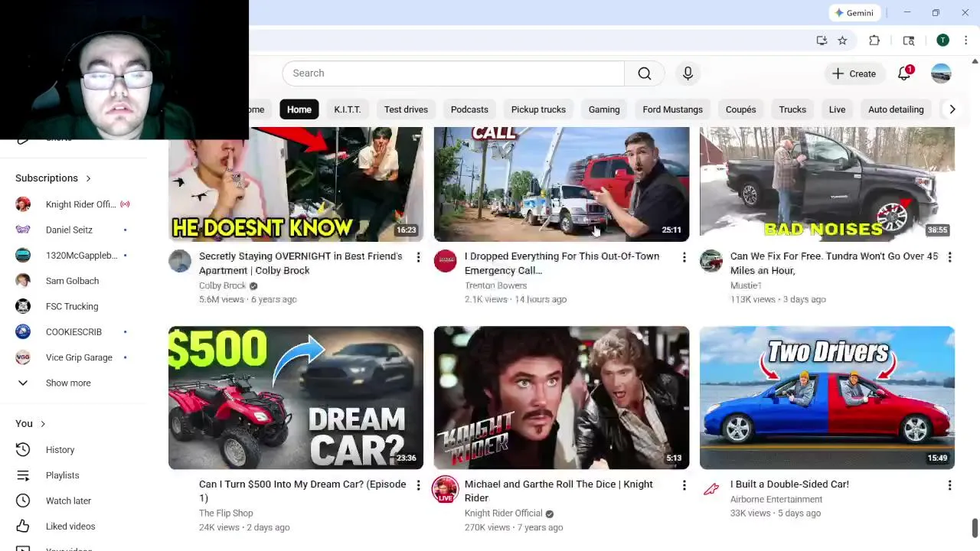Open options for Double-Sided Car video
980x551 pixels.
click(949, 485)
